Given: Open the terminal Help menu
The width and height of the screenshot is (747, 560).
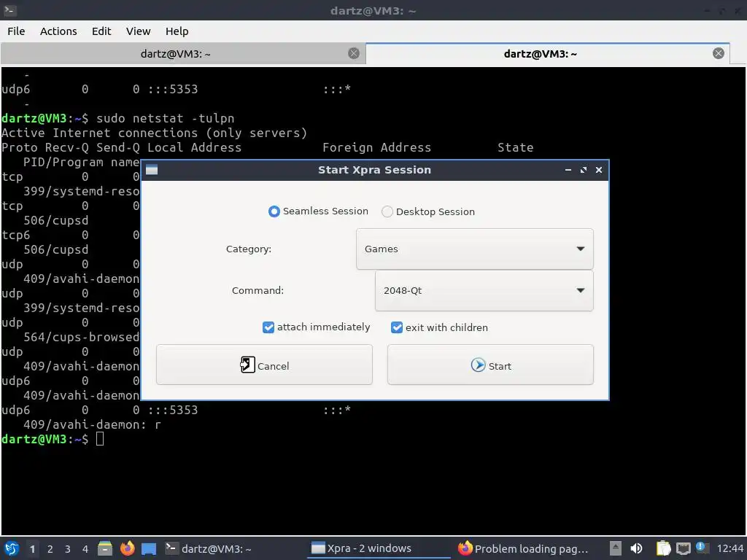Looking at the screenshot, I should pos(177,31).
